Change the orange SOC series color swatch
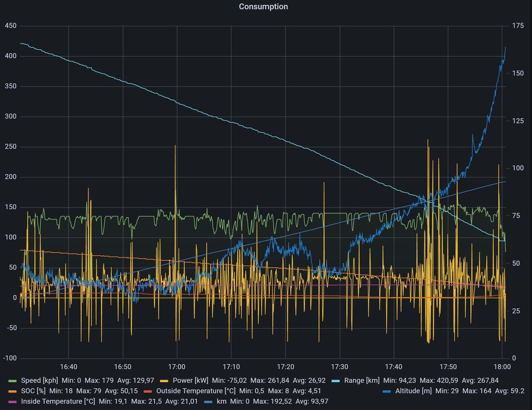This screenshot has height=410, width=532. pyautogui.click(x=13, y=391)
